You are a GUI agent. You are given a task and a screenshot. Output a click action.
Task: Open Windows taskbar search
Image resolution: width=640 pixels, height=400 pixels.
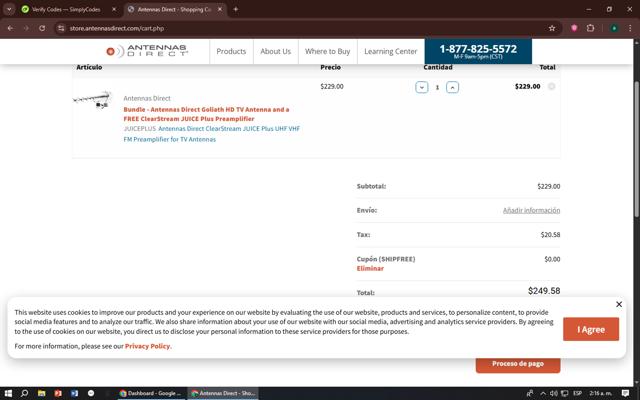point(24,393)
